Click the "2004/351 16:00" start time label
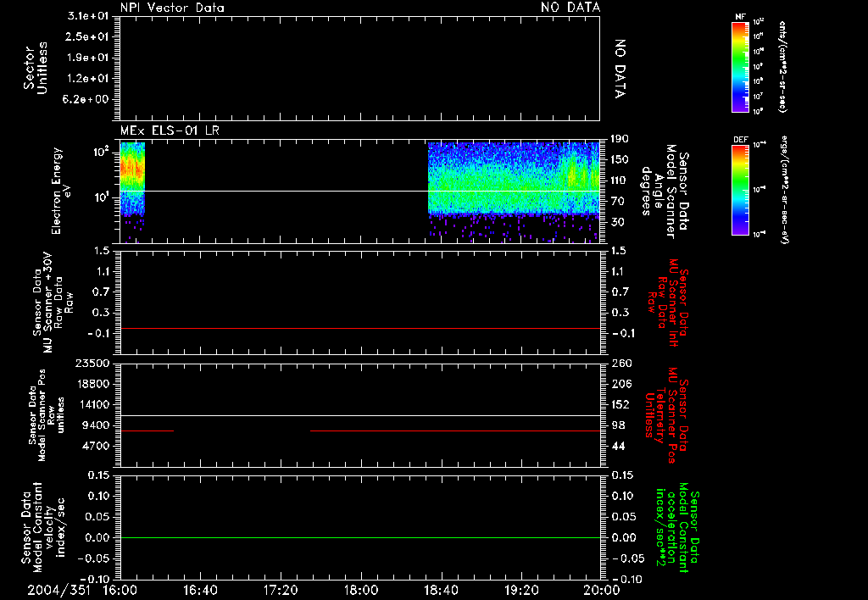868x600 pixels. [x=82, y=590]
